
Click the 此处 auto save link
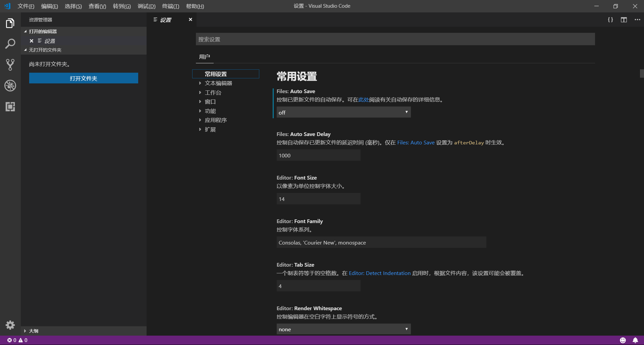(364, 99)
